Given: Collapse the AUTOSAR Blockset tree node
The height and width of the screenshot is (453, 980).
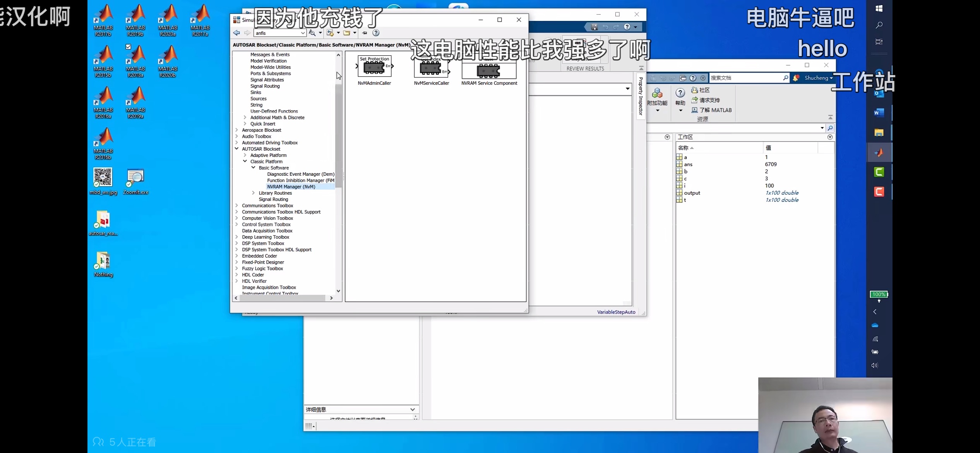Looking at the screenshot, I should click(x=236, y=149).
